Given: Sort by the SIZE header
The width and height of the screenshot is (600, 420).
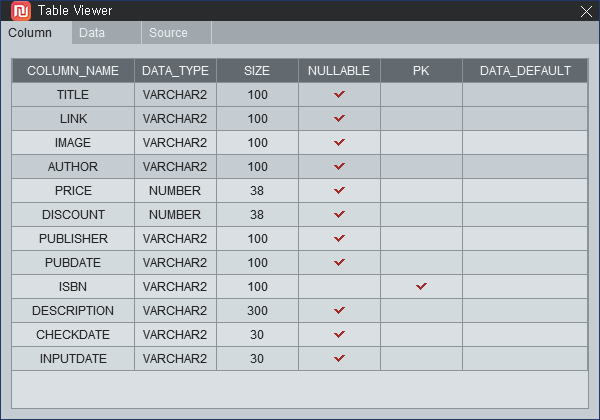Looking at the screenshot, I should (x=257, y=71).
